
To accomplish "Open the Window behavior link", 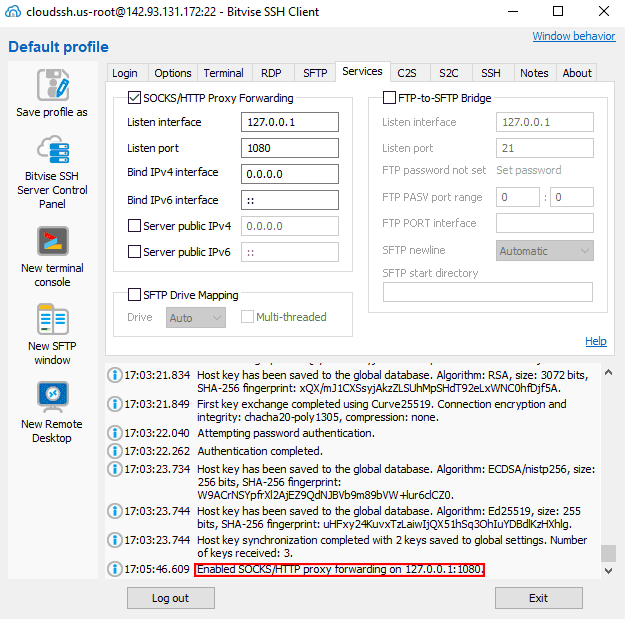I will tap(574, 36).
